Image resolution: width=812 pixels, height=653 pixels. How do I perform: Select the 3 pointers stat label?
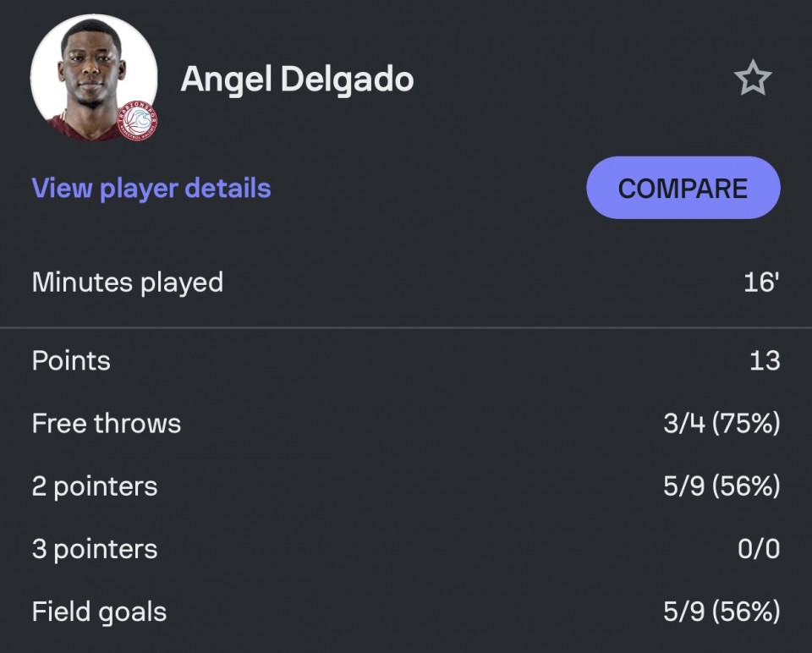point(95,549)
